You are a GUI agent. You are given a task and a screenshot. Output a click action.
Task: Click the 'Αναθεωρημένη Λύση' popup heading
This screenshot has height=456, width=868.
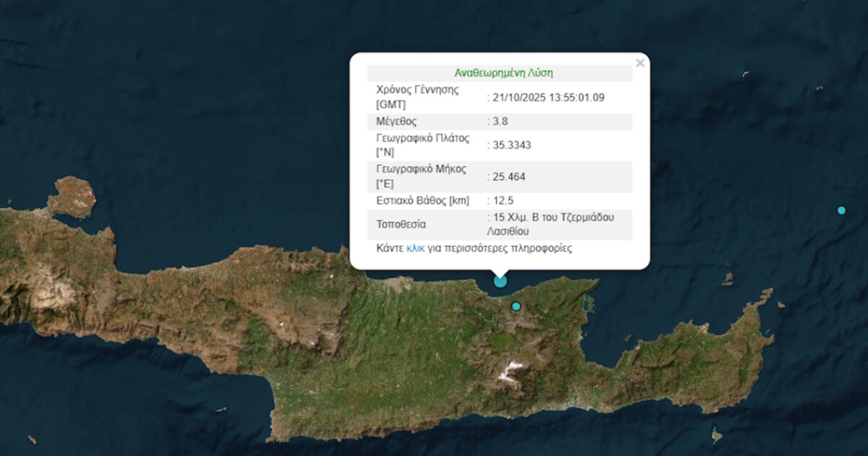point(503,73)
